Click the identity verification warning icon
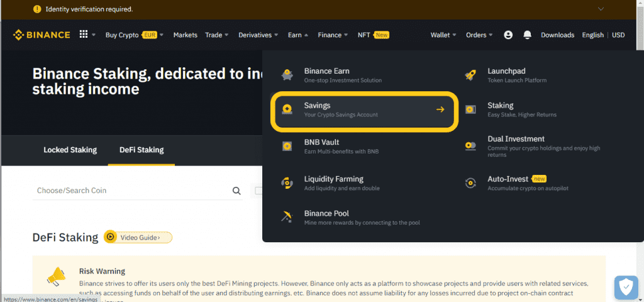This screenshot has height=302, width=644. pos(37,9)
